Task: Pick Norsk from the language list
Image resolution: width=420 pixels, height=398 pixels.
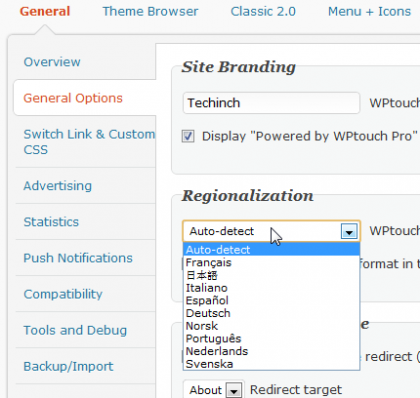Action: (x=271, y=326)
